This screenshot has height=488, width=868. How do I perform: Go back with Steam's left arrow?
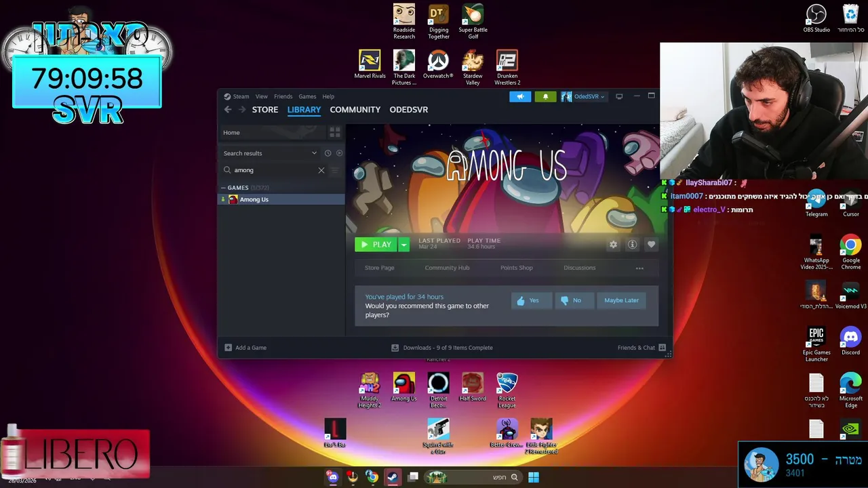click(x=228, y=110)
